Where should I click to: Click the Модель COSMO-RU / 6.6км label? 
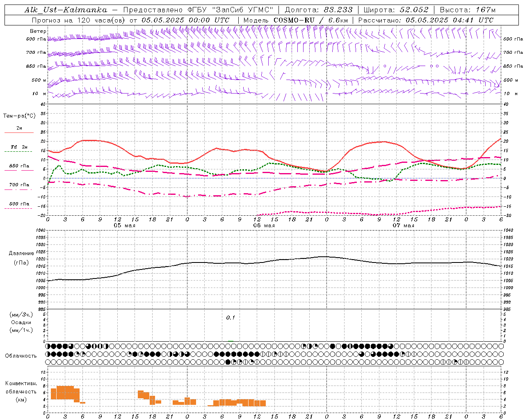pyautogui.click(x=296, y=20)
